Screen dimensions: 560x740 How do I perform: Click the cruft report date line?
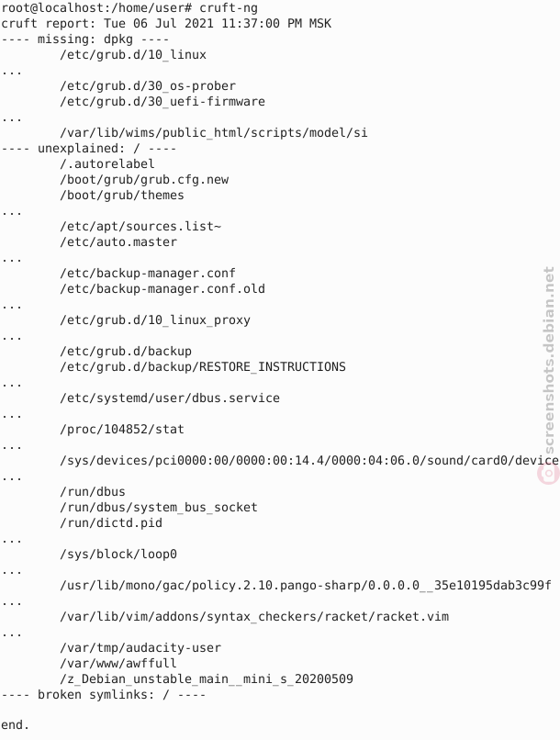[166, 24]
